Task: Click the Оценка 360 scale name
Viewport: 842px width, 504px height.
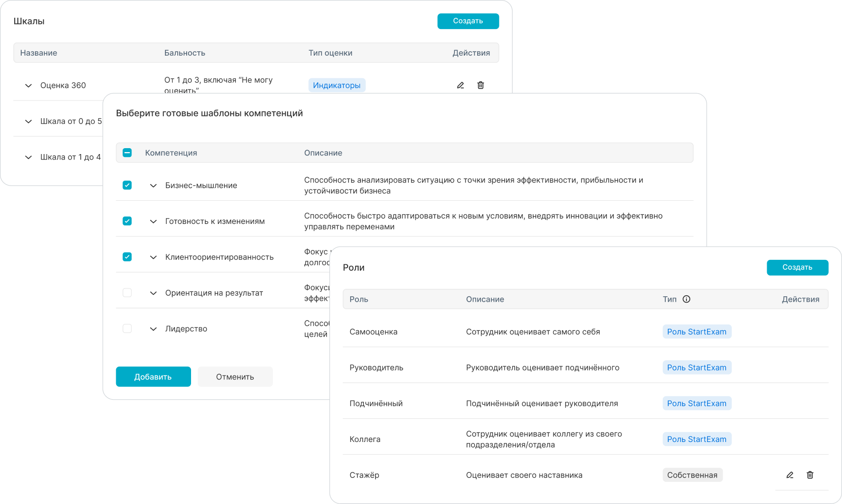Action: tap(63, 85)
